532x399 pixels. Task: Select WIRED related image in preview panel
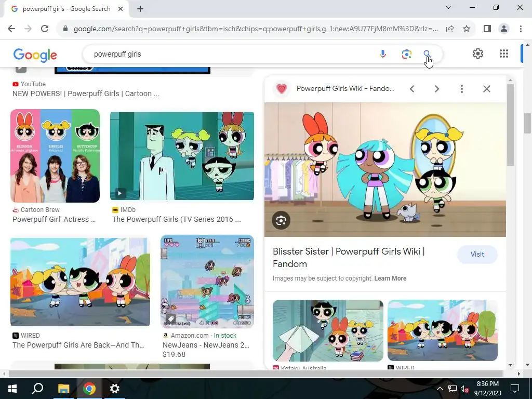443,330
